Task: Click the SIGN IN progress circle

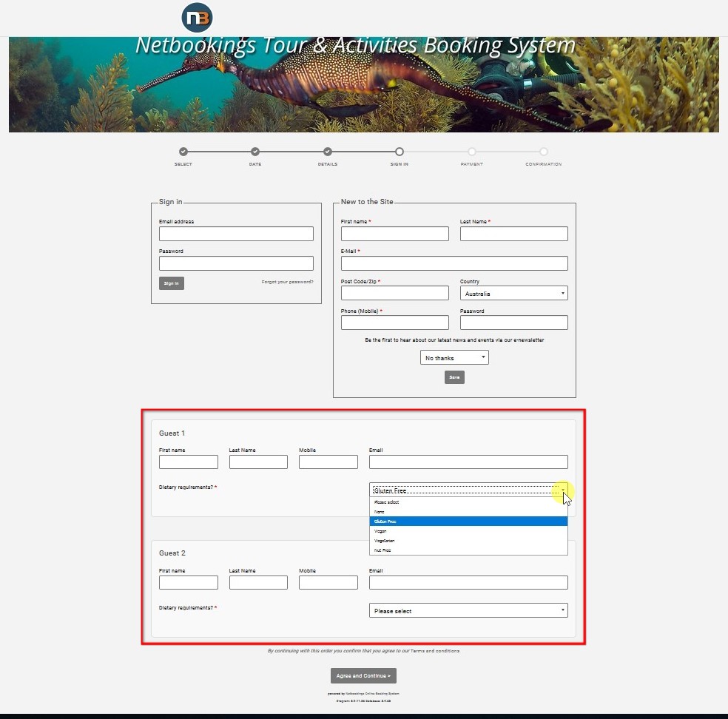Action: (400, 150)
